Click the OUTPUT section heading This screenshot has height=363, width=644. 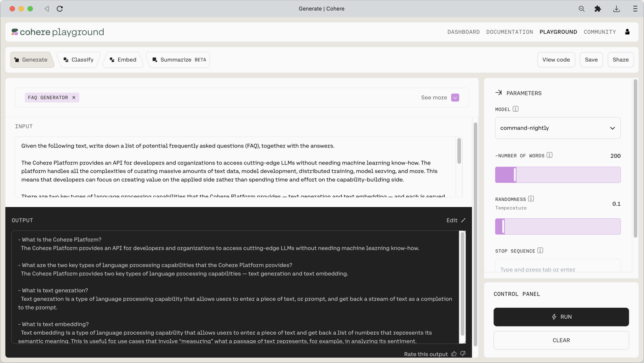click(22, 220)
